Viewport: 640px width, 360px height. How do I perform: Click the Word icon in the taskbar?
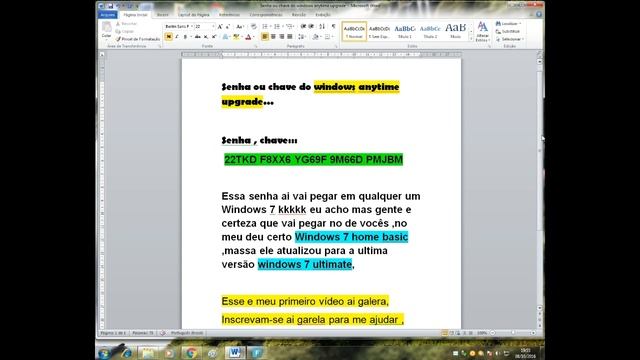tap(235, 352)
